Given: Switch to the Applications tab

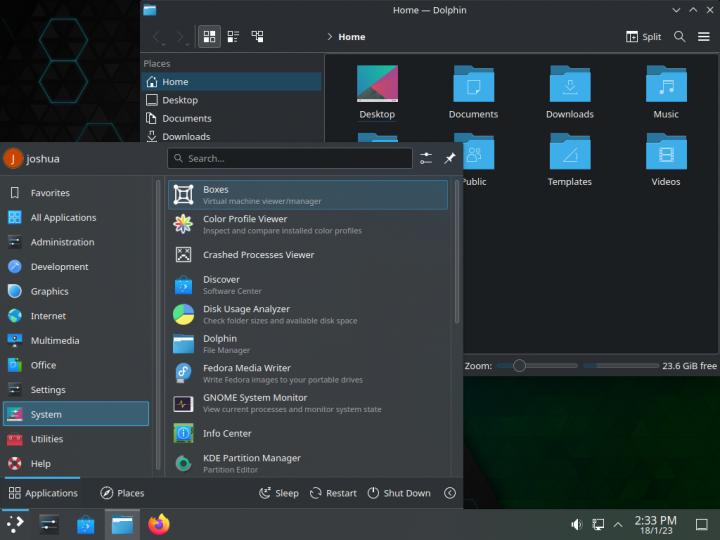Looking at the screenshot, I should point(43,493).
